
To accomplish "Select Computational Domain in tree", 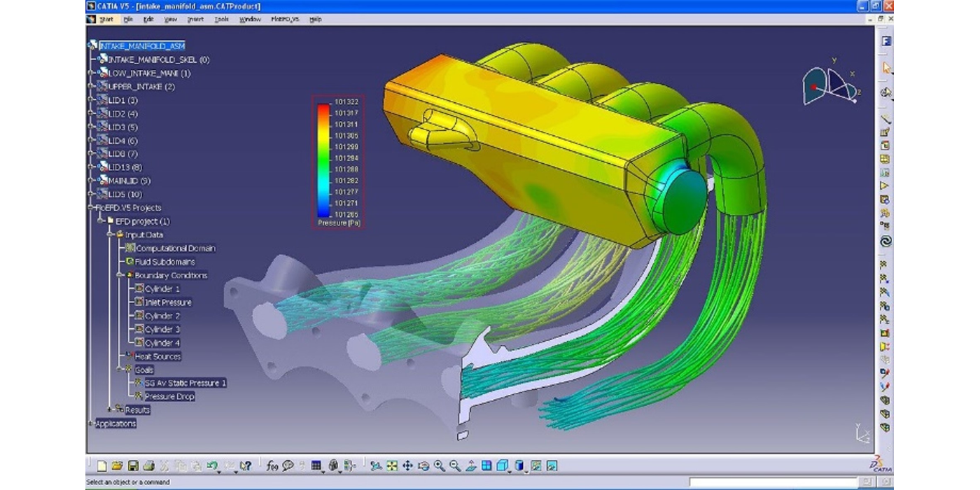I will 176,248.
